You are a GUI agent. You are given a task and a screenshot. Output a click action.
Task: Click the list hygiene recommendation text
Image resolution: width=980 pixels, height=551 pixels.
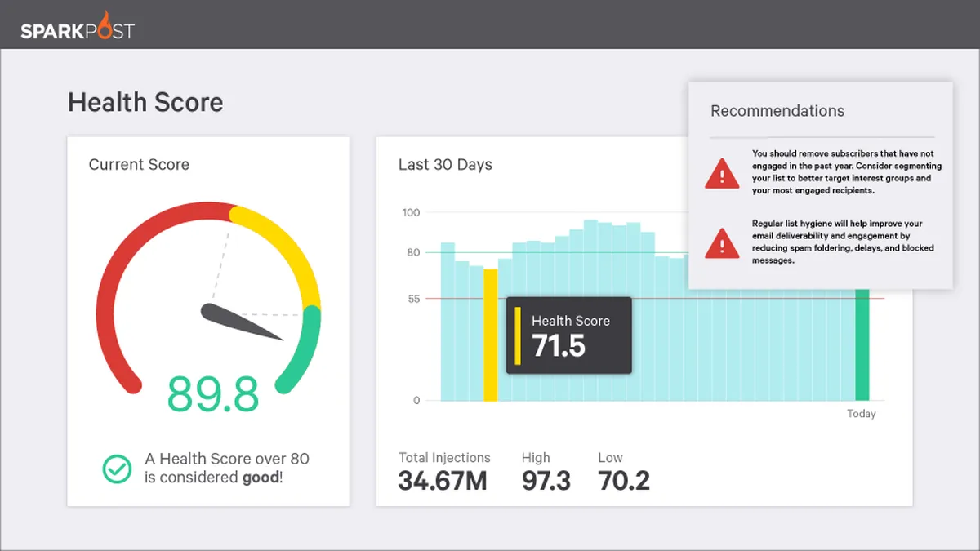[843, 242]
